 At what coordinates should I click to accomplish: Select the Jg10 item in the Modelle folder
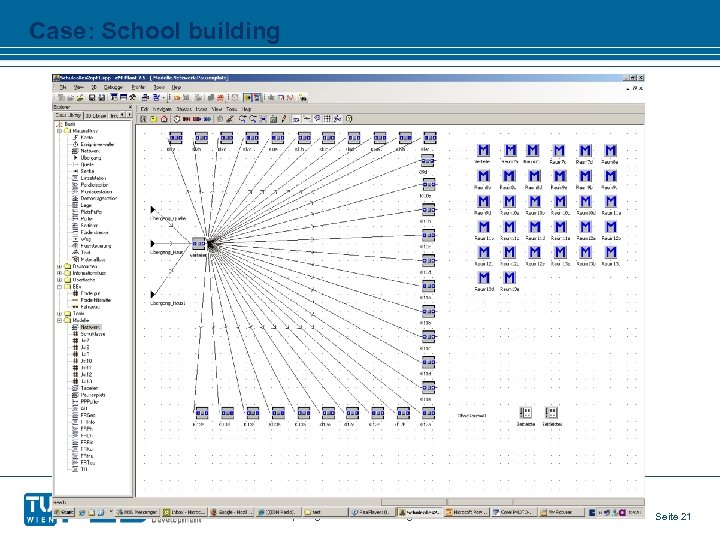[86, 361]
